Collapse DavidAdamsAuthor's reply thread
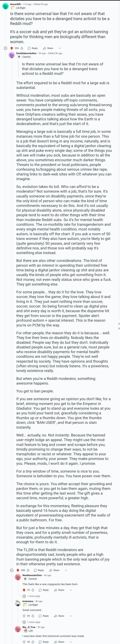Screen dimensions: 120x644 (11, 570)
